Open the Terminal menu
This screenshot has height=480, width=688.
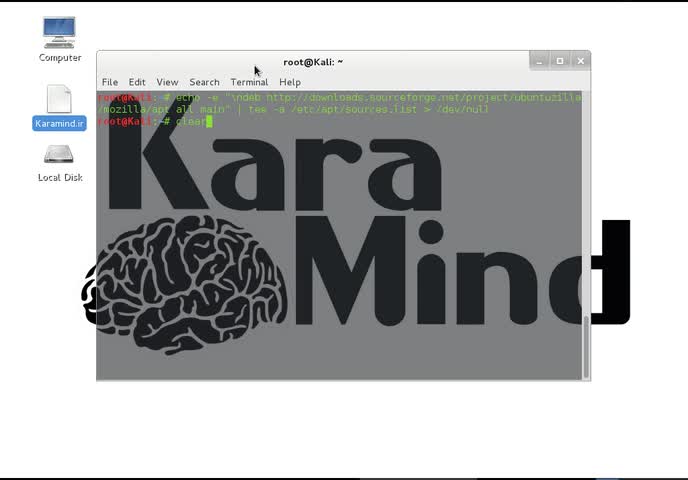(x=249, y=82)
